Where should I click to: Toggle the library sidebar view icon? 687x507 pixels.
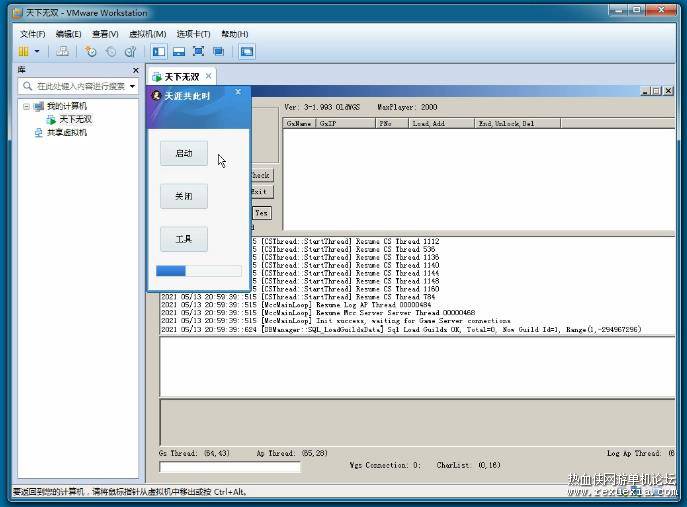click(159, 52)
